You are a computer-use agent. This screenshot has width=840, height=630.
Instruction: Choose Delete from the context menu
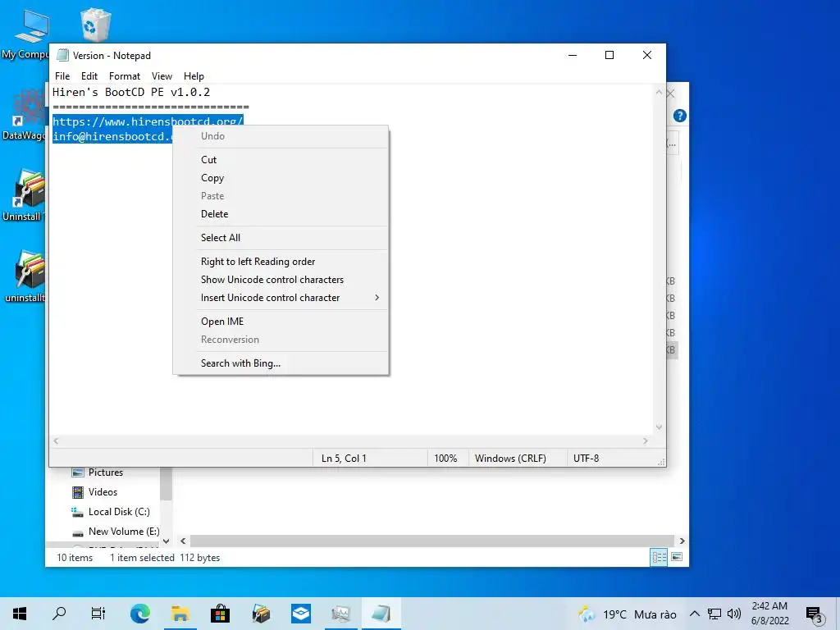[x=281, y=214]
